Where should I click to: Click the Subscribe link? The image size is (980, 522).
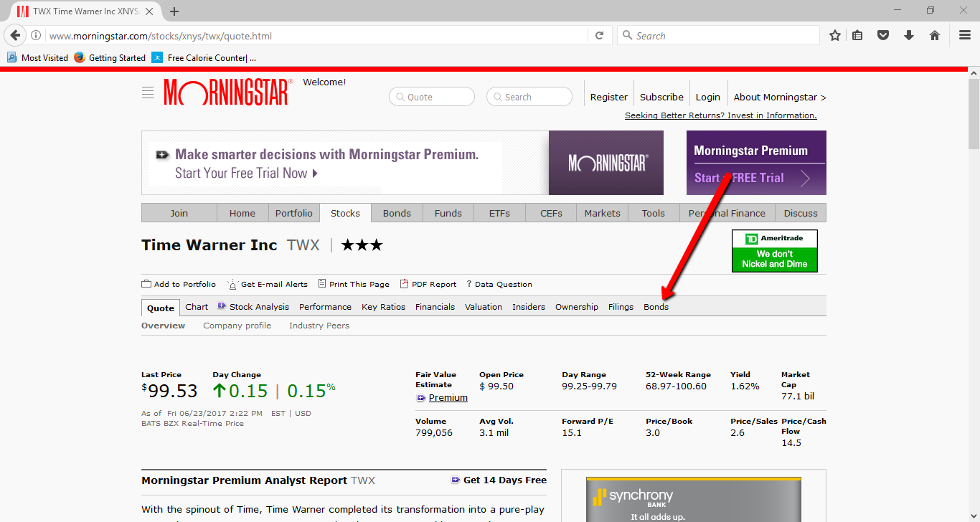661,97
